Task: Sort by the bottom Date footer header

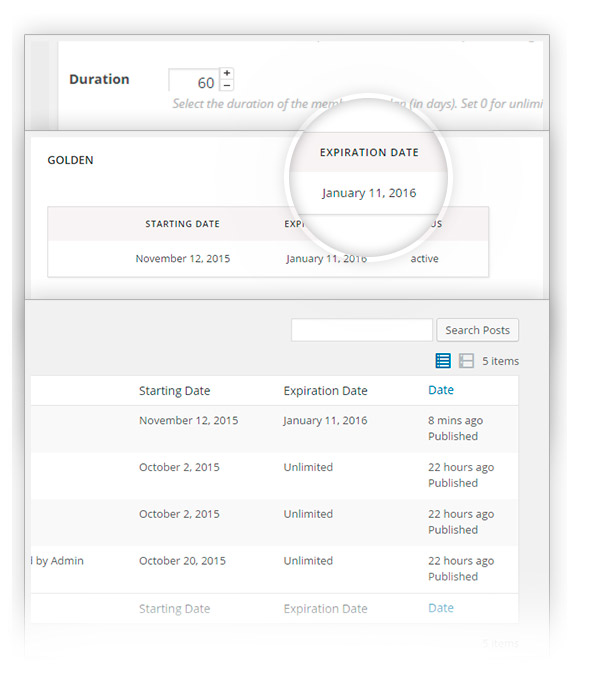Action: tap(441, 608)
